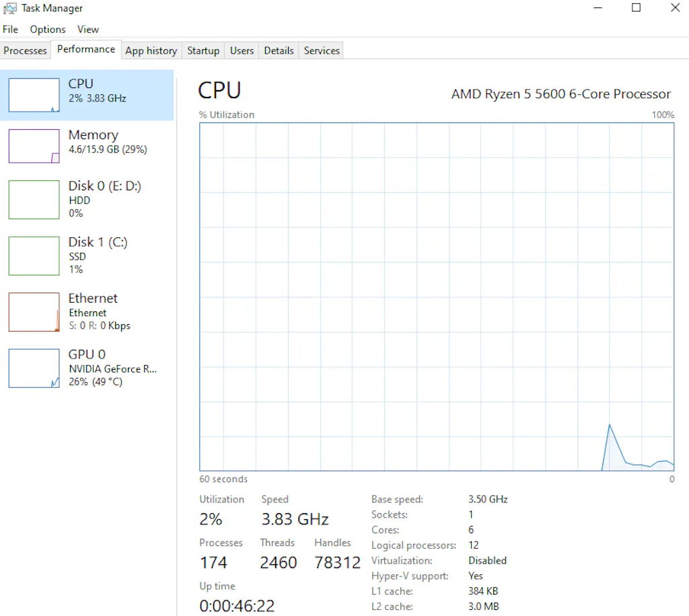Image resolution: width=689 pixels, height=616 pixels.
Task: Open the Services tab
Action: tap(321, 50)
